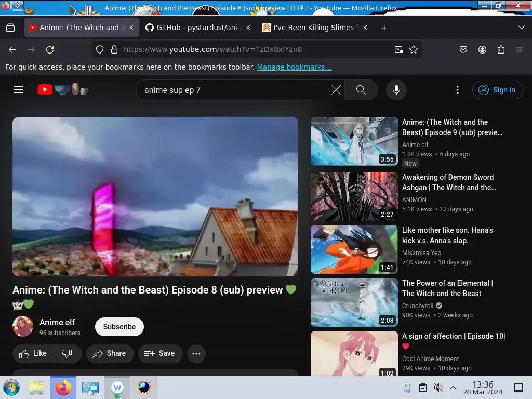Screen dimensions: 532x399
Task: Dislike the video with thumbs-down
Action: point(67,353)
